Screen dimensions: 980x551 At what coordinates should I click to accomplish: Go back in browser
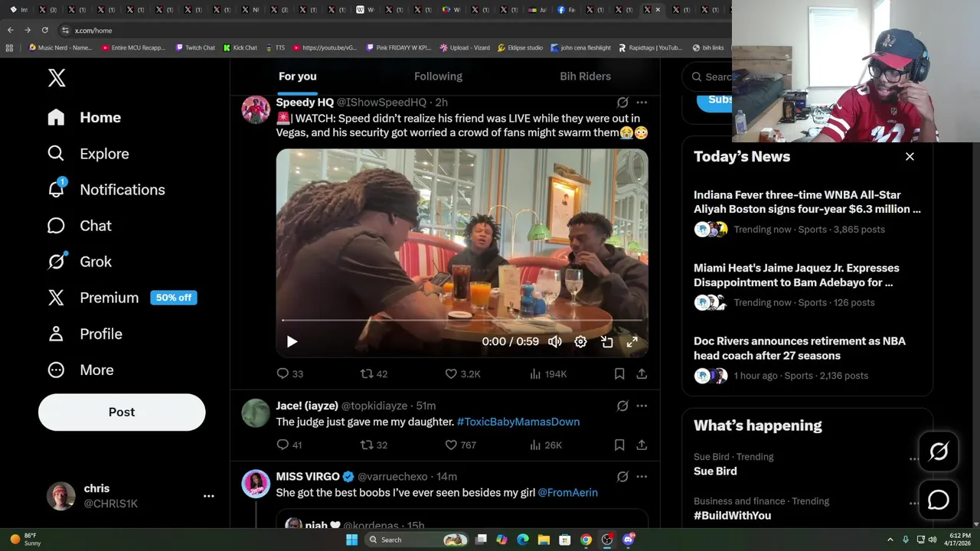(10, 30)
